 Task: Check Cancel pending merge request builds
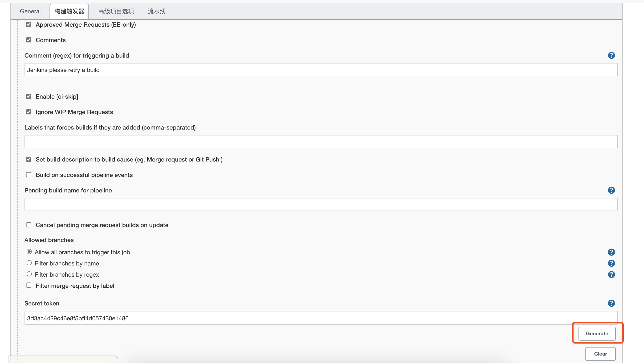(29, 225)
